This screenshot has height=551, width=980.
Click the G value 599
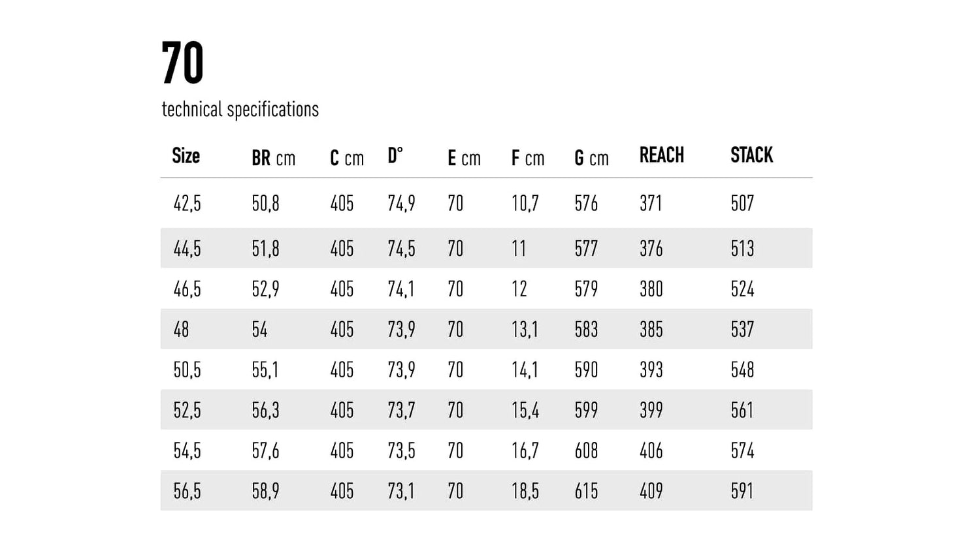[586, 411]
